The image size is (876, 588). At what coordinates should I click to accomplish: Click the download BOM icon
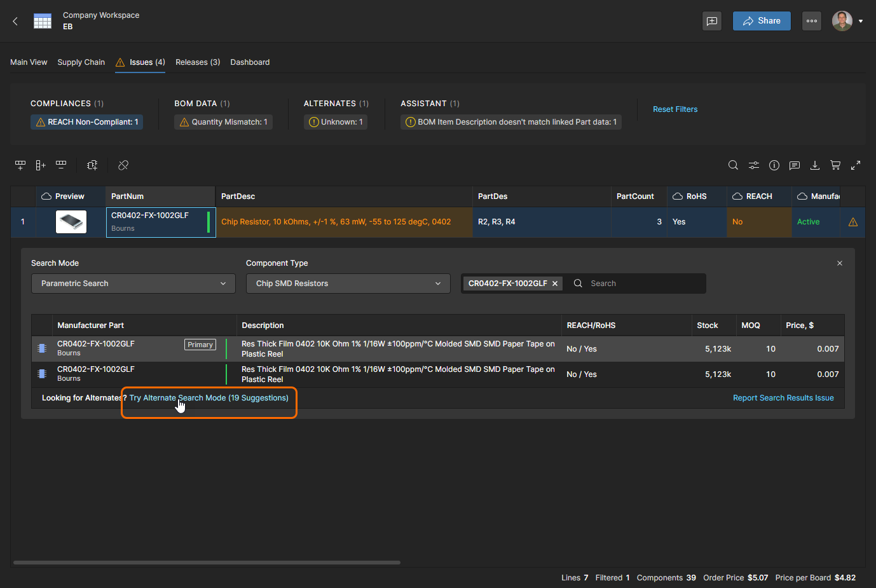coord(814,165)
